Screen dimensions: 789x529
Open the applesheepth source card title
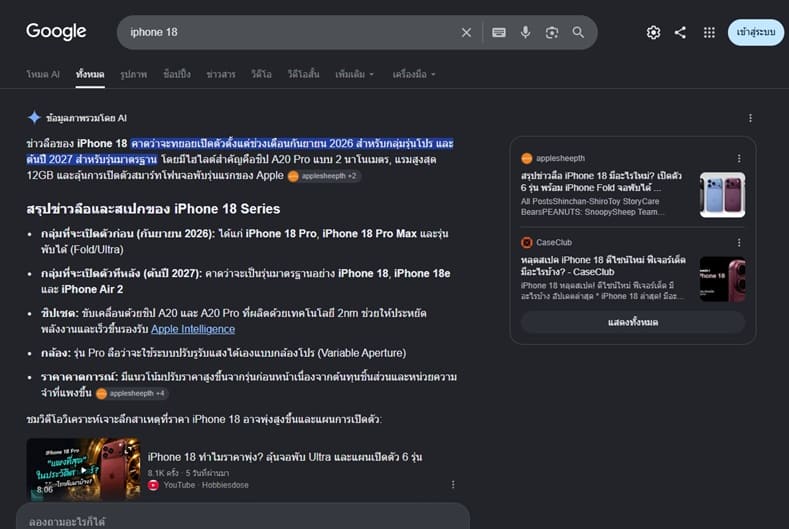[602, 182]
